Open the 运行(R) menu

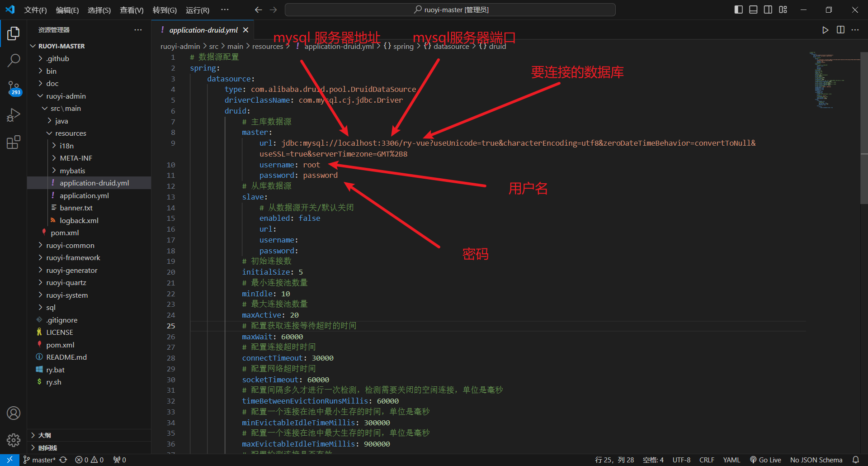click(x=198, y=10)
